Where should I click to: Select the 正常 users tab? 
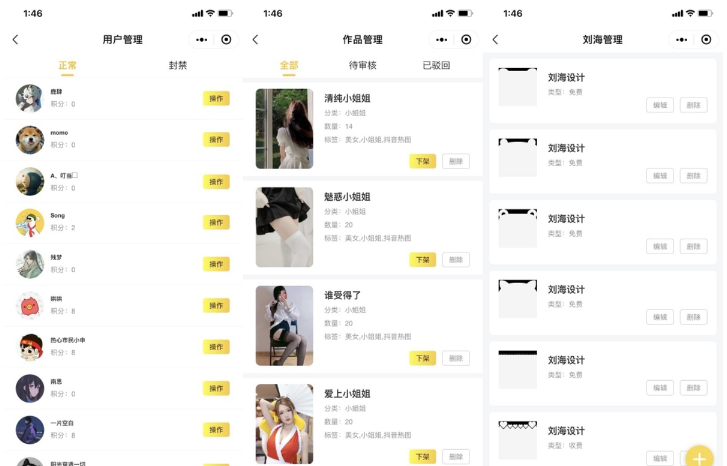point(67,65)
